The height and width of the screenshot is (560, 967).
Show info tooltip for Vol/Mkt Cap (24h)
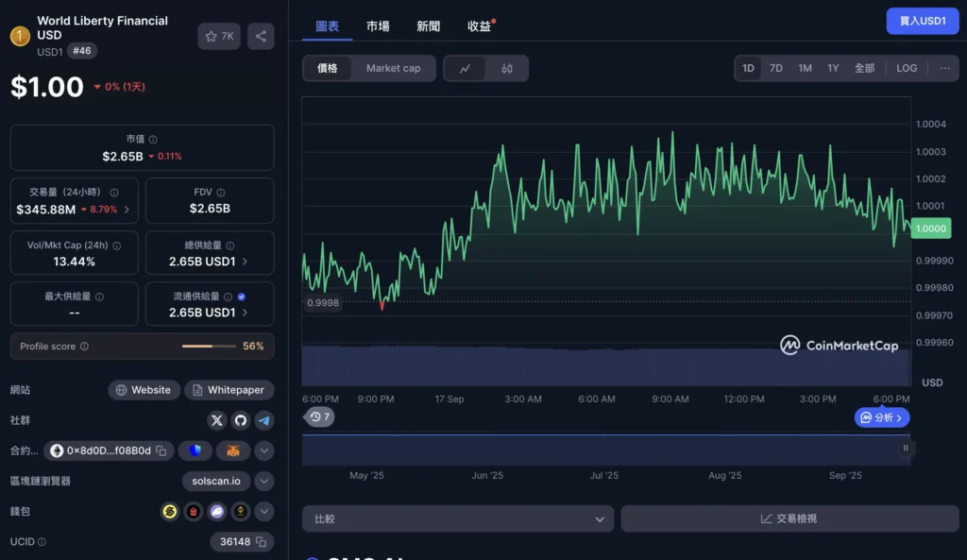coord(116,246)
